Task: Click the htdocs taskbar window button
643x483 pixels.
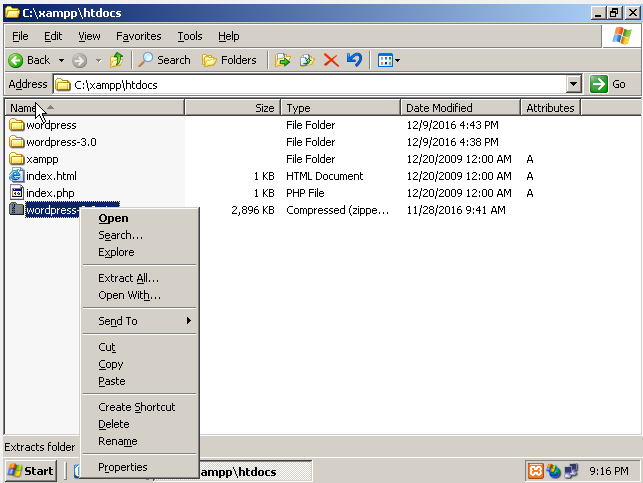Action: click(255, 472)
